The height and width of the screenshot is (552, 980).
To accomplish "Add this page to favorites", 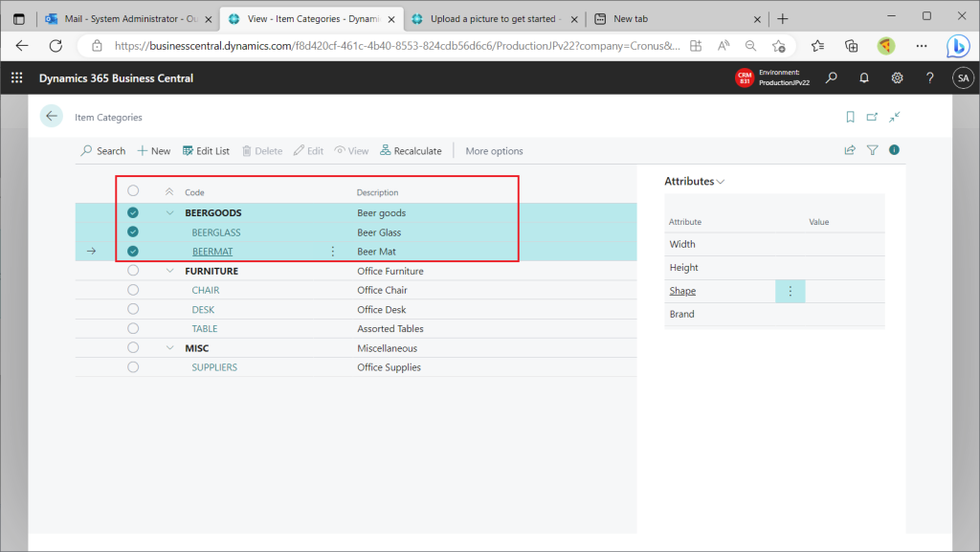I will pos(778,46).
